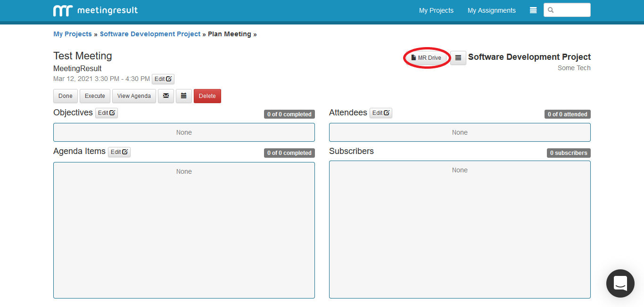The image size is (644, 307).
Task: Open My Assignments in top navigation
Action: pos(491,10)
